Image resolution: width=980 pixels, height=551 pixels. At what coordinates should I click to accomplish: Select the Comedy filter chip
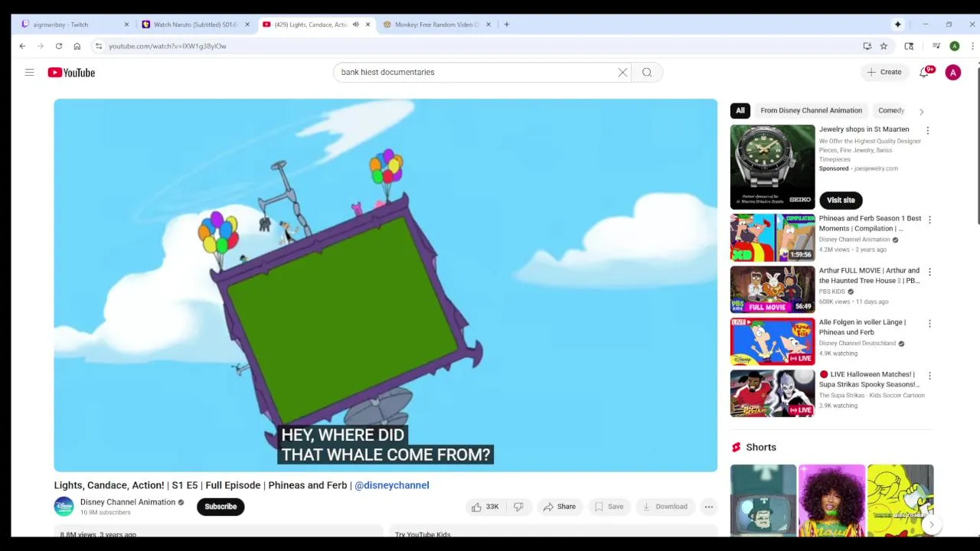[891, 110]
